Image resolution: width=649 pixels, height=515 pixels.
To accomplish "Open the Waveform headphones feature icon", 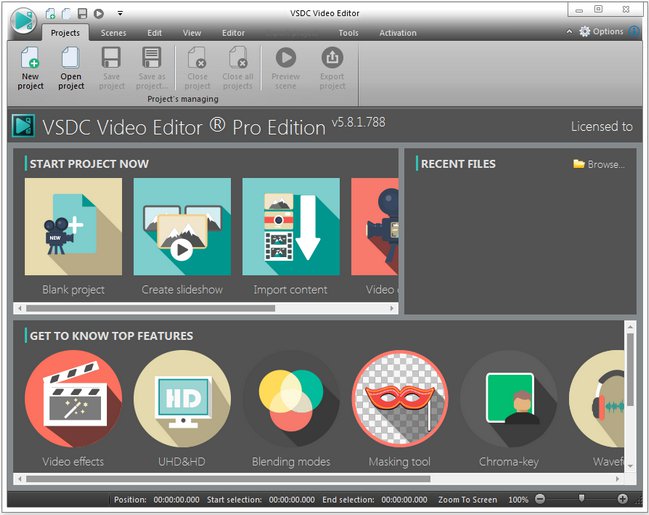I will [x=596, y=399].
